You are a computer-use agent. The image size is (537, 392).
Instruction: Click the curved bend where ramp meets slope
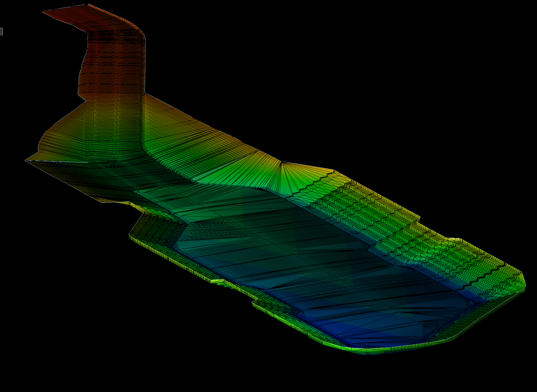[x=145, y=150]
